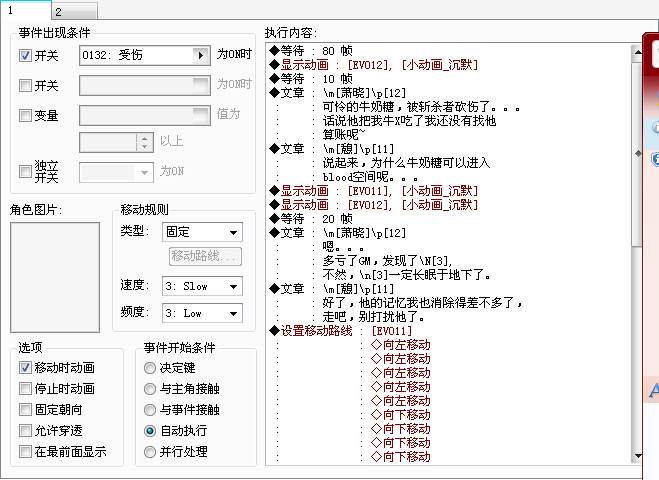Select the 自动执行 trigger radio button
Image resolution: width=659 pixels, height=480 pixels.
(x=150, y=431)
